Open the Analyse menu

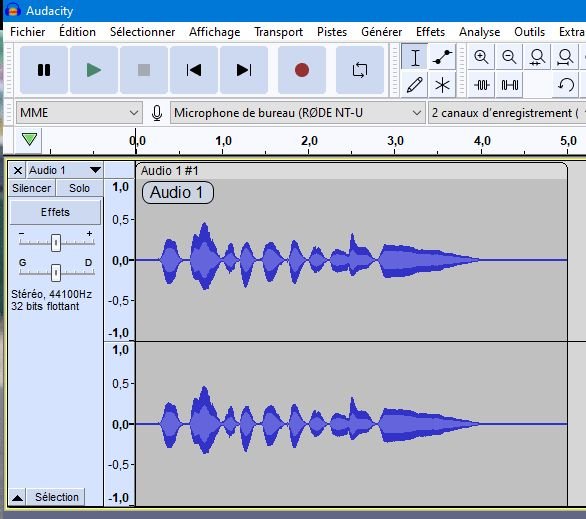click(479, 32)
